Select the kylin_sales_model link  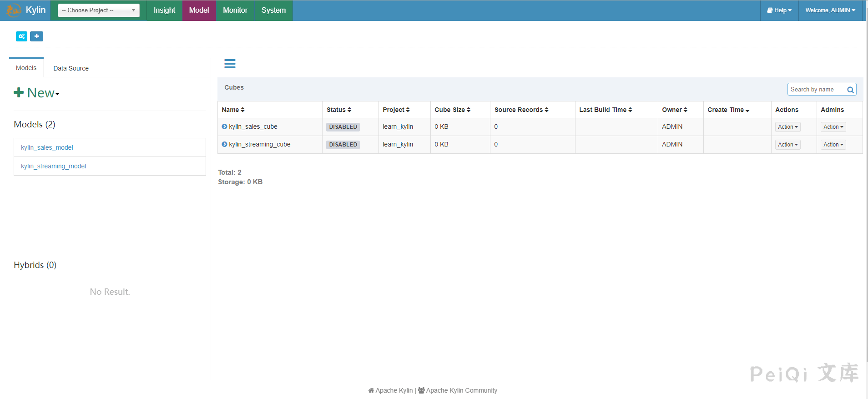(47, 147)
